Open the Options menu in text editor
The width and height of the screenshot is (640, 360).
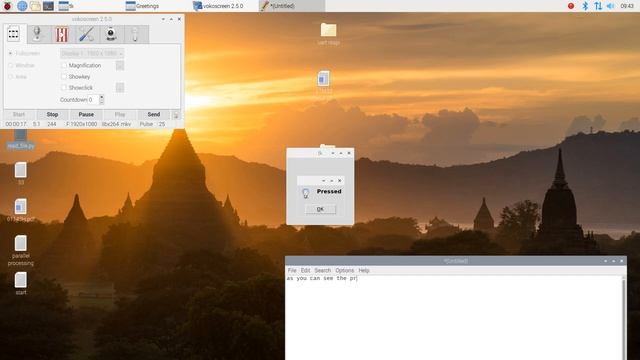tap(344, 270)
